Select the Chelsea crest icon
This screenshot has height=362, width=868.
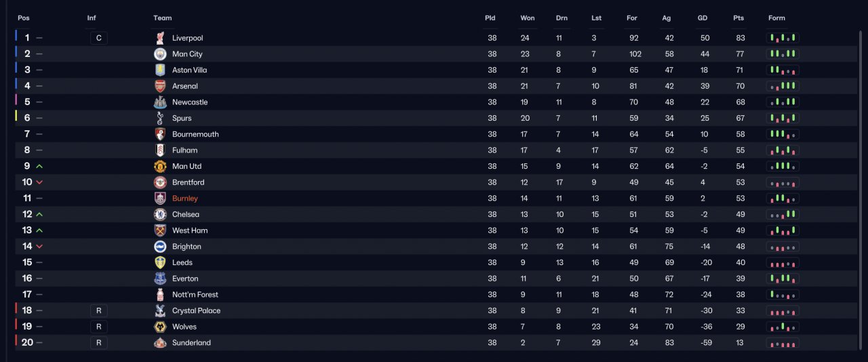[160, 214]
